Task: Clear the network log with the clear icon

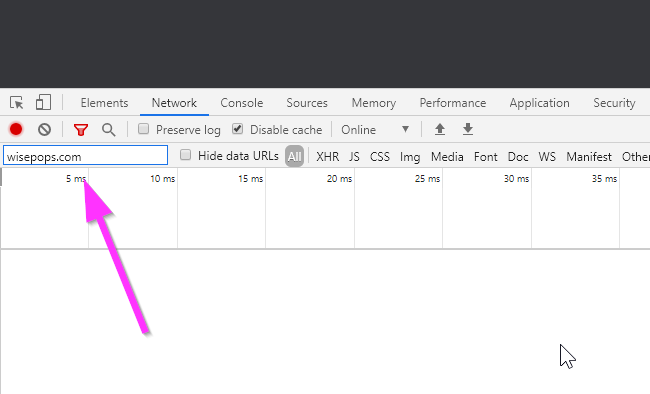Action: coord(44,129)
